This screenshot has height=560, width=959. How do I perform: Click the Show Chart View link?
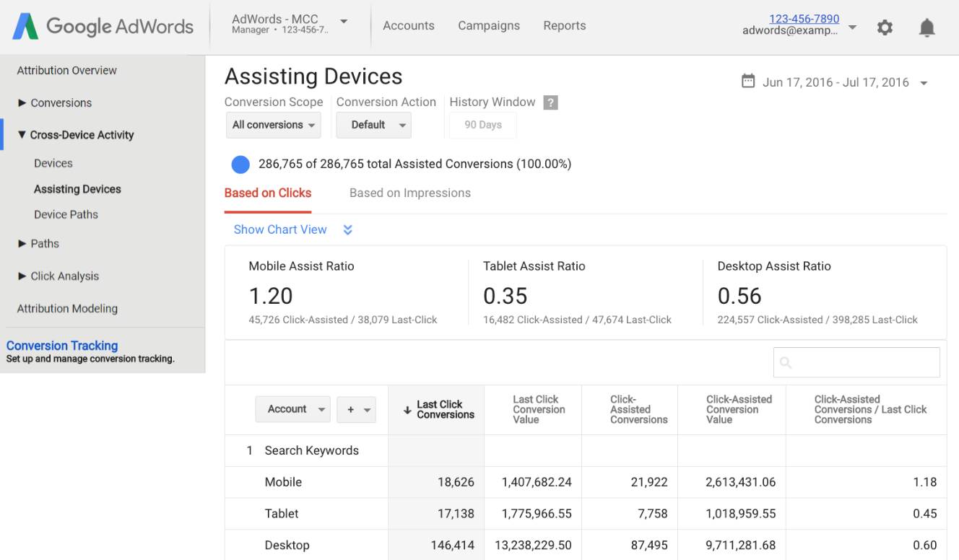280,229
